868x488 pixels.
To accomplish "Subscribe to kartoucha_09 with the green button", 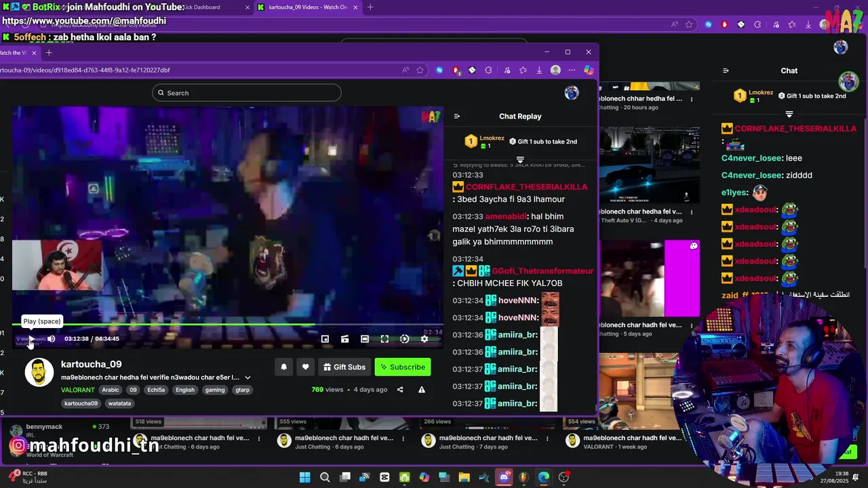I will point(403,367).
